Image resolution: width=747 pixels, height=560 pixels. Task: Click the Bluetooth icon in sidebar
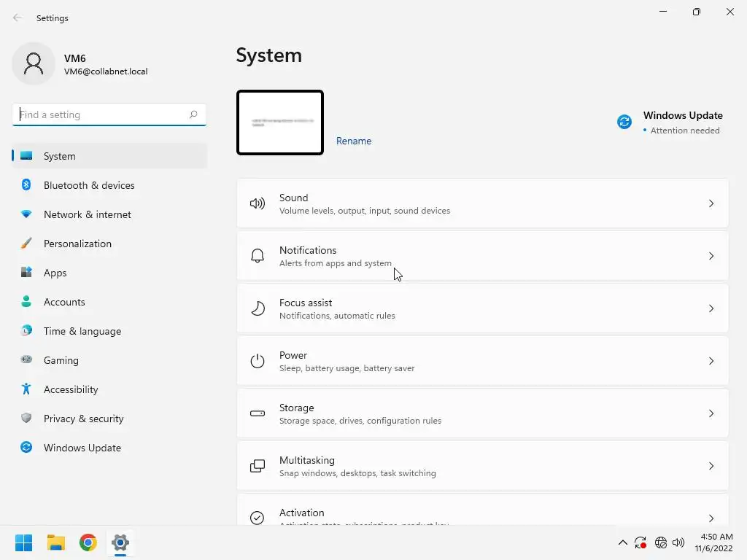tap(26, 184)
